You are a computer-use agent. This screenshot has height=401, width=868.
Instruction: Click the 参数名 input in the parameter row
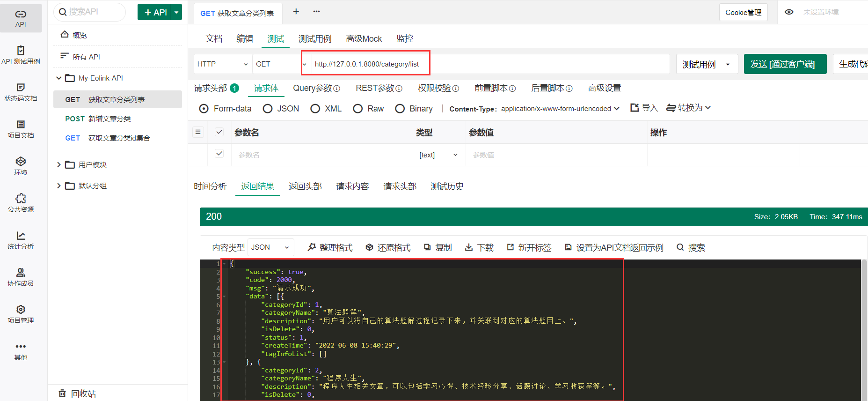(x=322, y=155)
